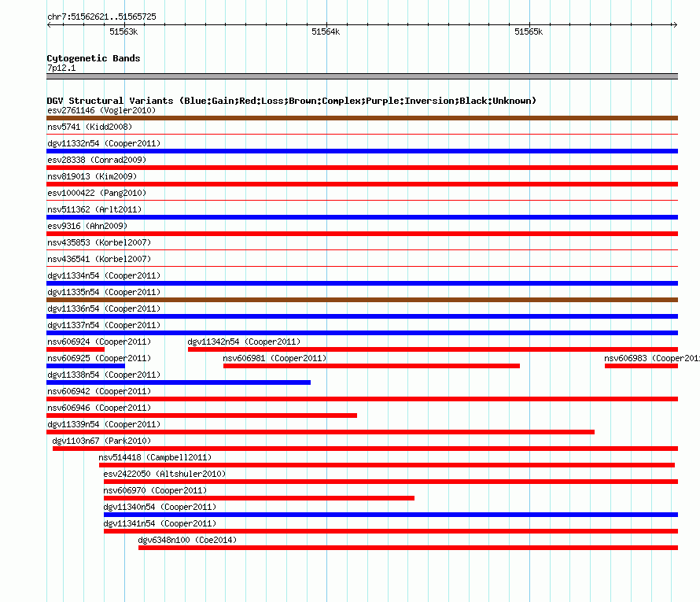Click the nsv606970 (Cooper2011) label
Screen dimensions: 700x602
coord(155,490)
